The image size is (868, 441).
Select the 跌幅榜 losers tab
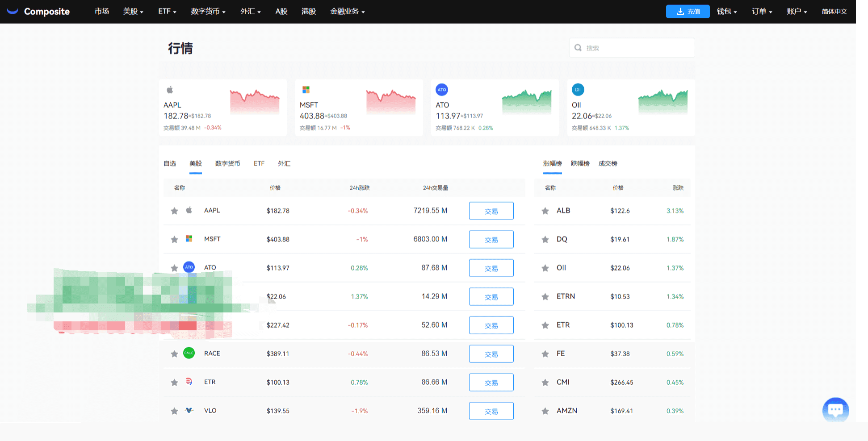click(580, 163)
